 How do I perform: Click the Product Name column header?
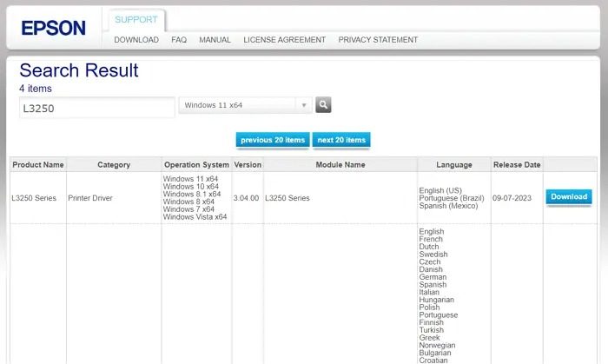coord(38,164)
